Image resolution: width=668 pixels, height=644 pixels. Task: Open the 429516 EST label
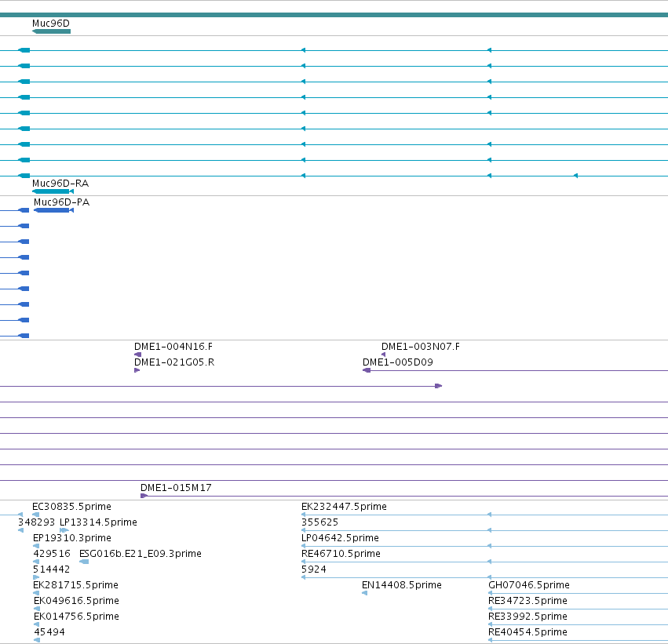click(52, 554)
